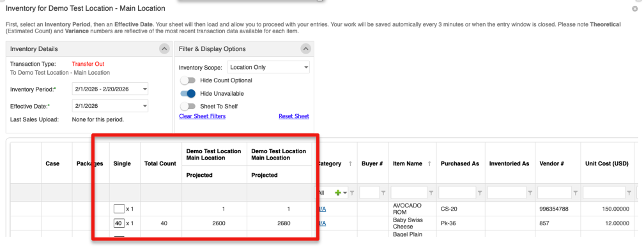Select the 2680 projected value cell
The width and height of the screenshot is (644, 247).
click(279, 223)
